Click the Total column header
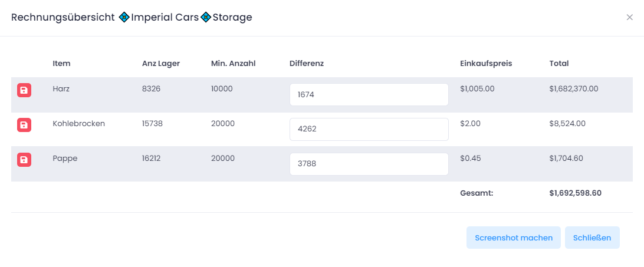Viewport: 644px width, 267px height. pyautogui.click(x=559, y=64)
